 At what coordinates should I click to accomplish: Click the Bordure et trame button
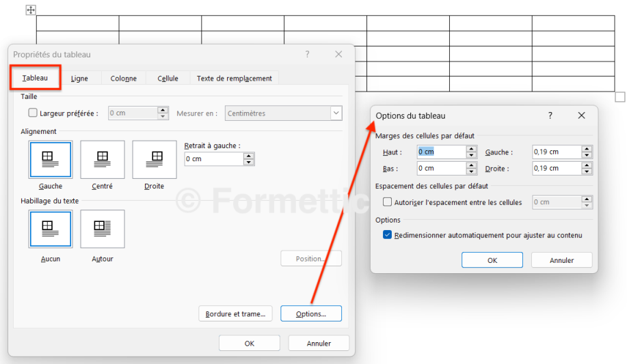pyautogui.click(x=235, y=314)
